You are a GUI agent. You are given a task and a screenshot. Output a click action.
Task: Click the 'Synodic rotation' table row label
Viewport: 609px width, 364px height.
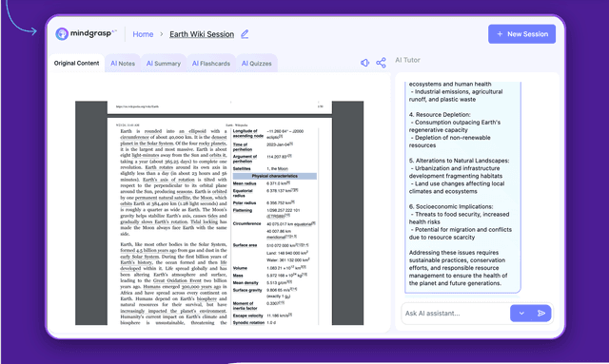click(248, 322)
